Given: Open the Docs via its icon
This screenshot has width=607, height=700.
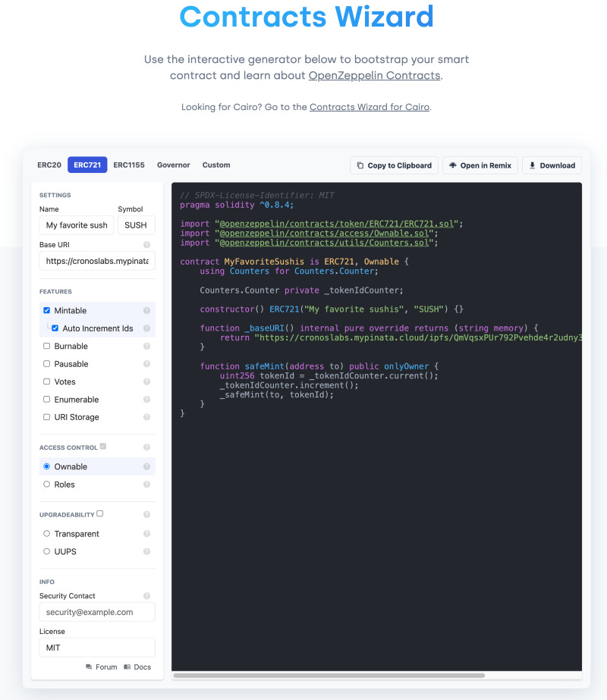Looking at the screenshot, I should [x=126, y=667].
